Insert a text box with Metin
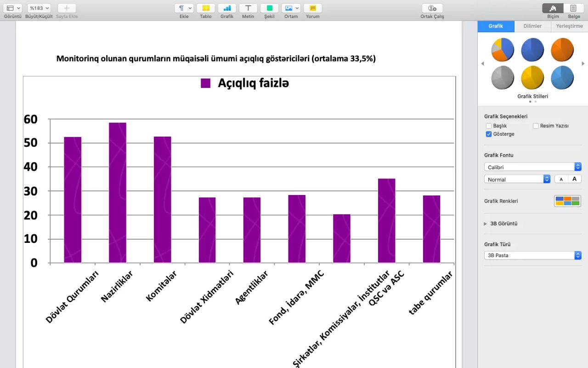Screen dimensions: 588x368 pos(248,8)
